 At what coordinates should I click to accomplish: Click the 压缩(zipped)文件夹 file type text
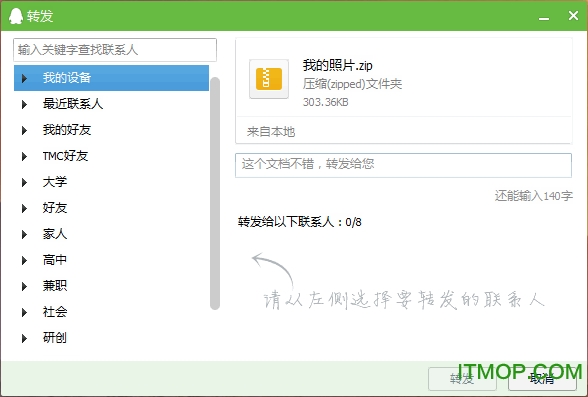click(352, 84)
